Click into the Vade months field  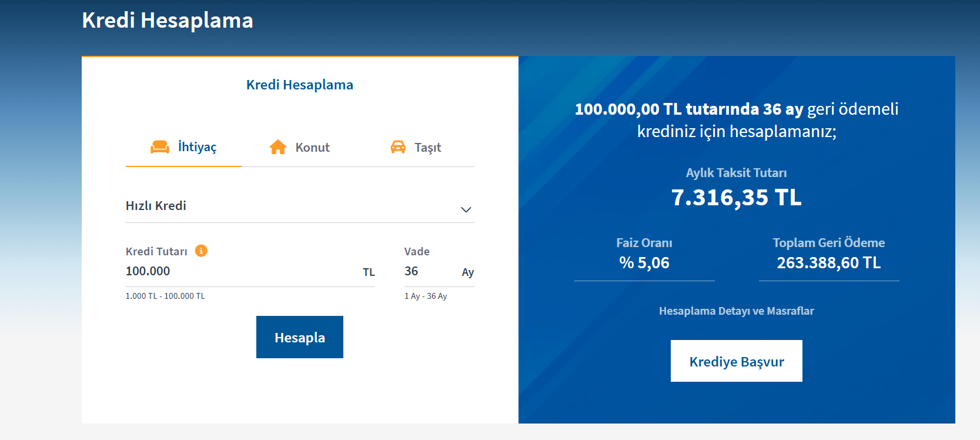[x=429, y=271]
